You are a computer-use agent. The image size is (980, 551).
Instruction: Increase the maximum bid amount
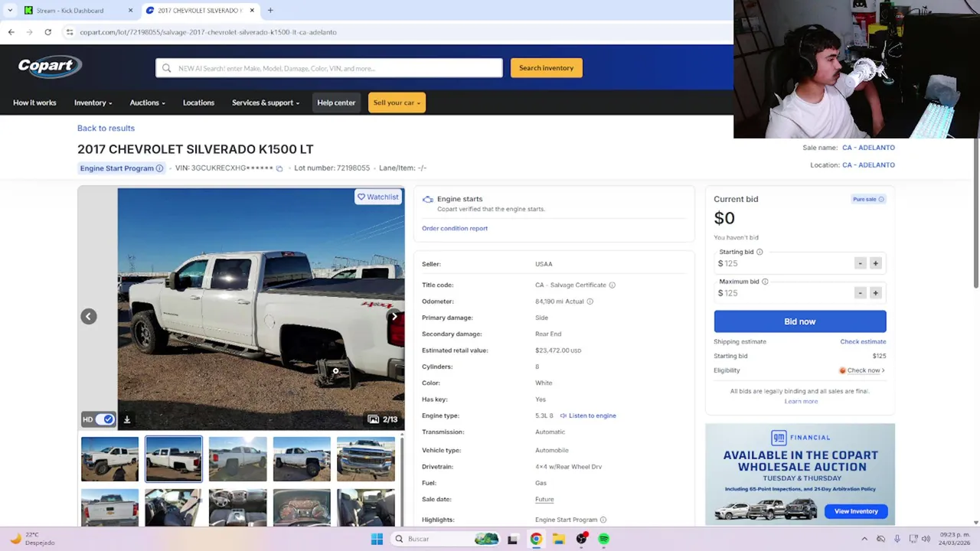click(876, 293)
